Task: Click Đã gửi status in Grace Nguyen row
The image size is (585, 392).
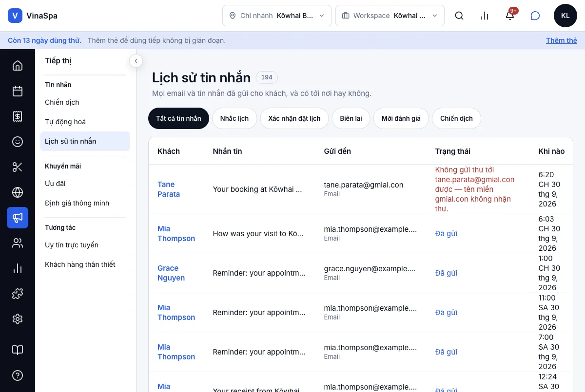Action: coord(446,273)
